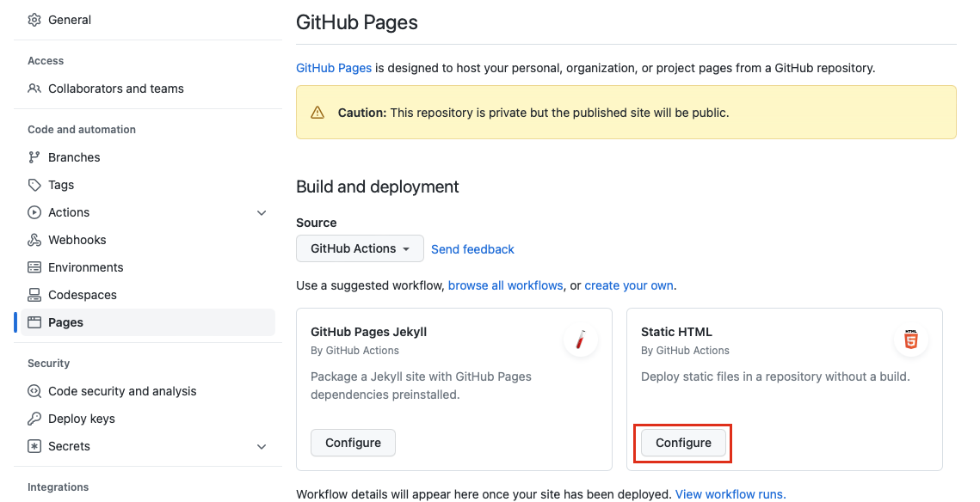Click the Jekyll test-tube logo on the workflow card

(x=580, y=340)
